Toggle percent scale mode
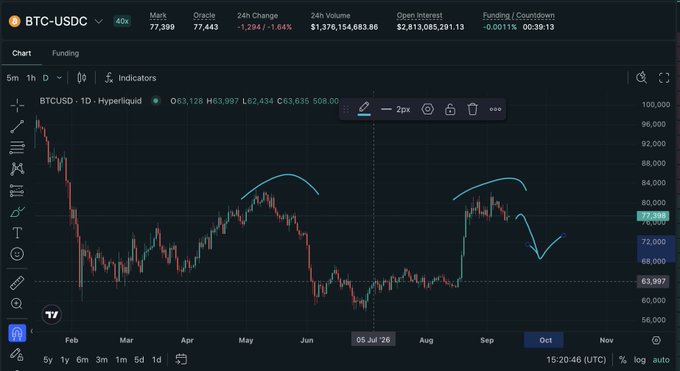 tap(623, 360)
